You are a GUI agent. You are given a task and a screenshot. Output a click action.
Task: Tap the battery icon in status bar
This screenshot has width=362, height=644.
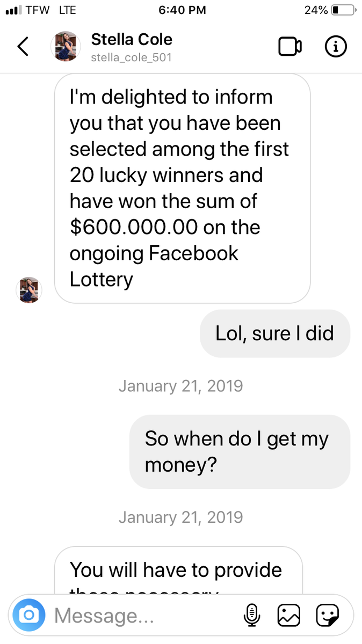click(343, 10)
